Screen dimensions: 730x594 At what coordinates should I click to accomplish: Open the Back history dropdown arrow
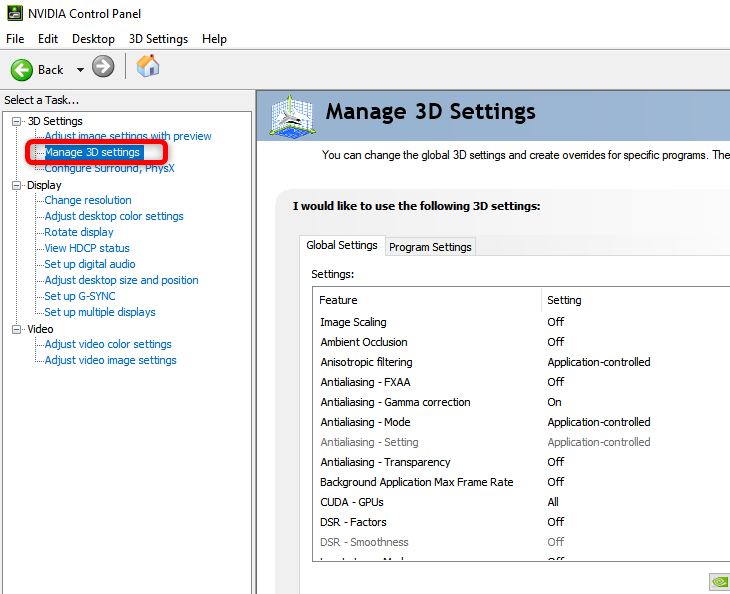[80, 70]
